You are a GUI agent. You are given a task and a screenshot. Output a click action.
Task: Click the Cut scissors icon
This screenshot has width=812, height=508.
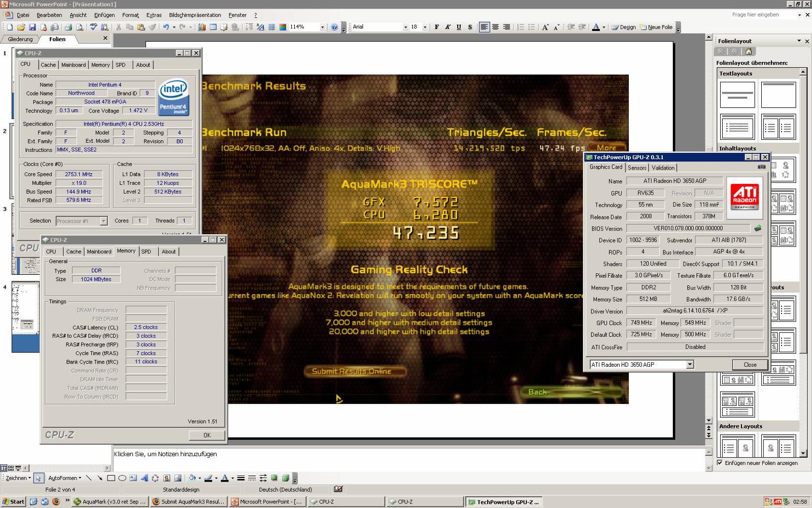point(118,27)
